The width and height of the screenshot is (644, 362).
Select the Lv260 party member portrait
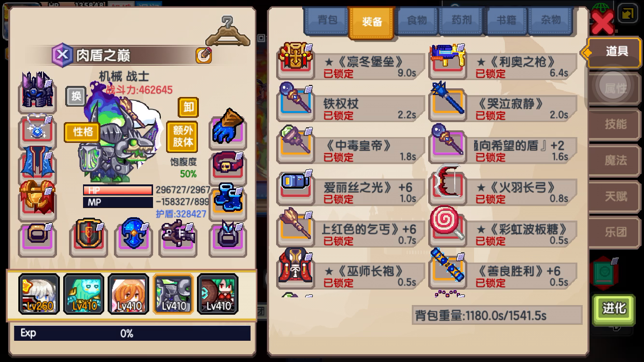coord(39,293)
